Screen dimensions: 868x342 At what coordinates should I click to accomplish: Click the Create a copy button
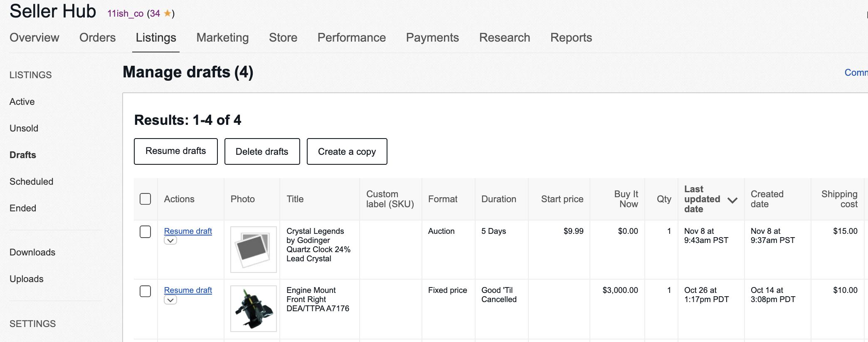point(347,151)
